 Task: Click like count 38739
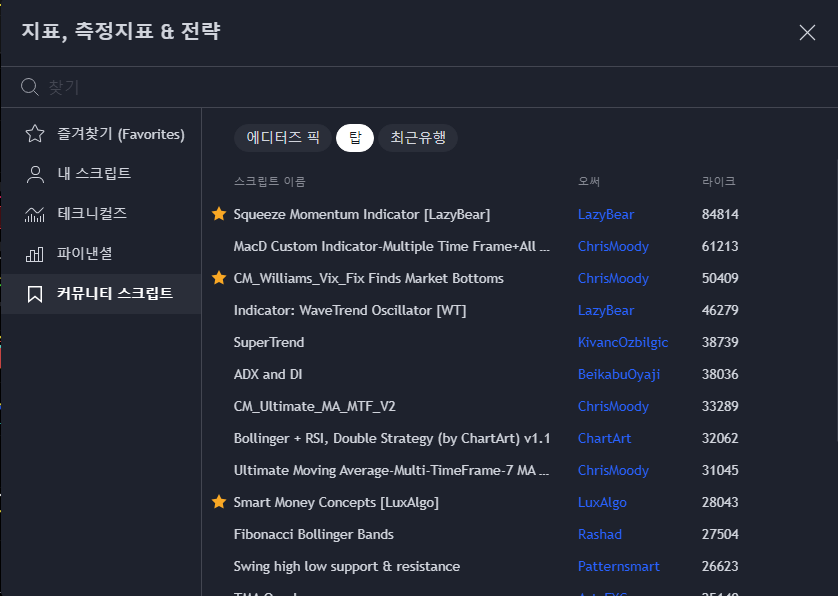point(720,343)
